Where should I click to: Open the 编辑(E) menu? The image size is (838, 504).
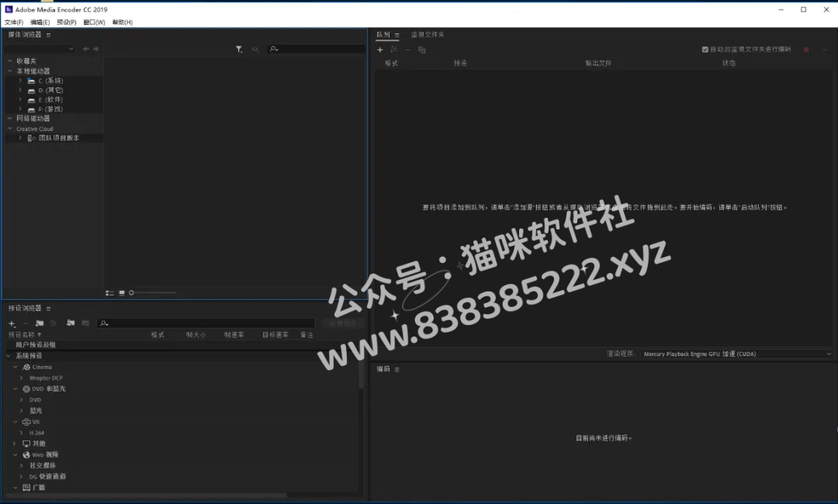click(x=40, y=22)
